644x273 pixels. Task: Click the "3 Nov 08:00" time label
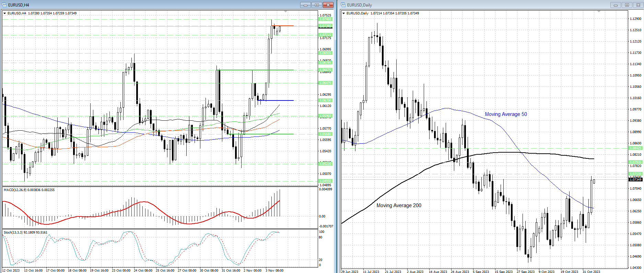(274, 271)
